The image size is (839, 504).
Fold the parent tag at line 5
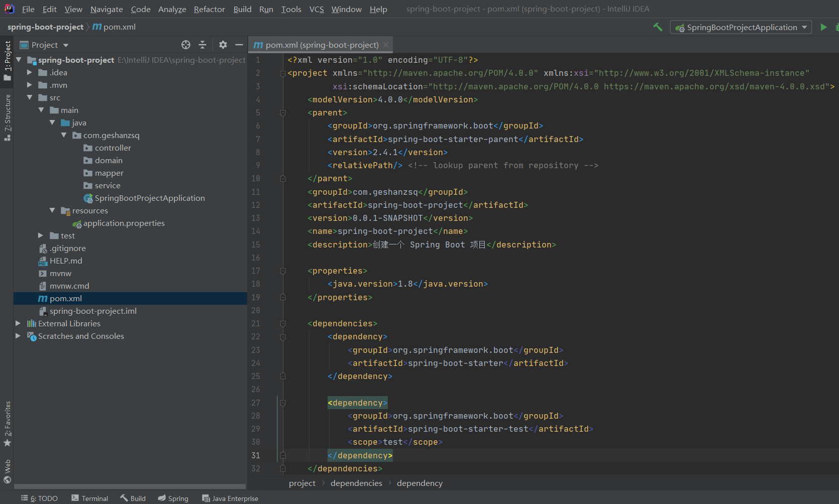[283, 113]
